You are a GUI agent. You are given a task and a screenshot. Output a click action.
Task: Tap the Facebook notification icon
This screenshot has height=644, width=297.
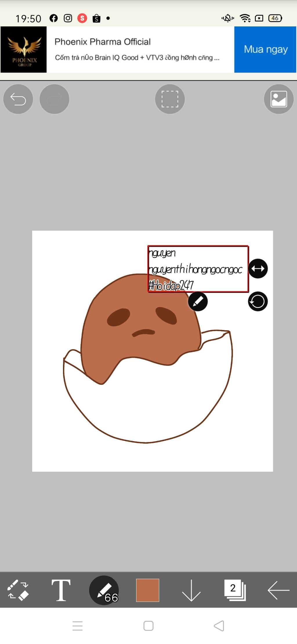(54, 18)
